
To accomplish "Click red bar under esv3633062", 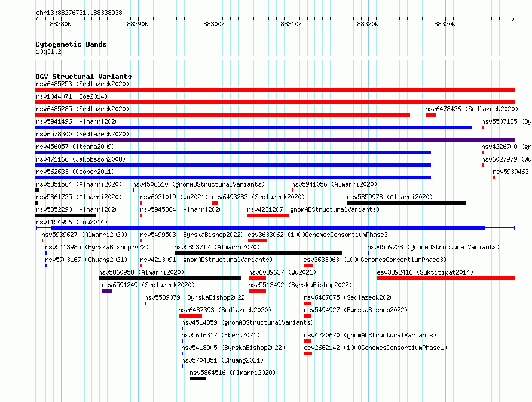I will [258, 240].
